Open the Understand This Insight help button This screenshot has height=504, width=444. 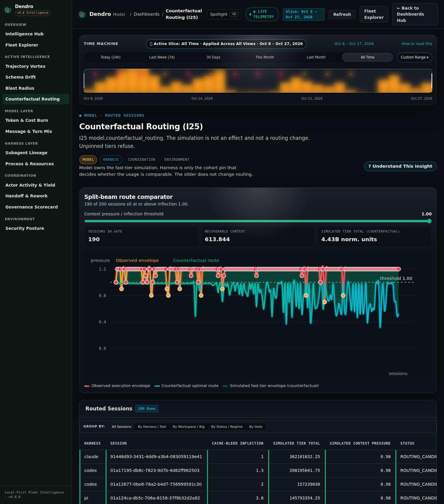tap(400, 166)
